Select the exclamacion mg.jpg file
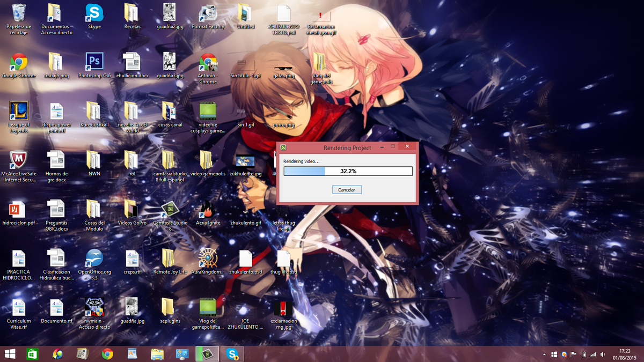The width and height of the screenshot is (644, 362). (x=283, y=315)
